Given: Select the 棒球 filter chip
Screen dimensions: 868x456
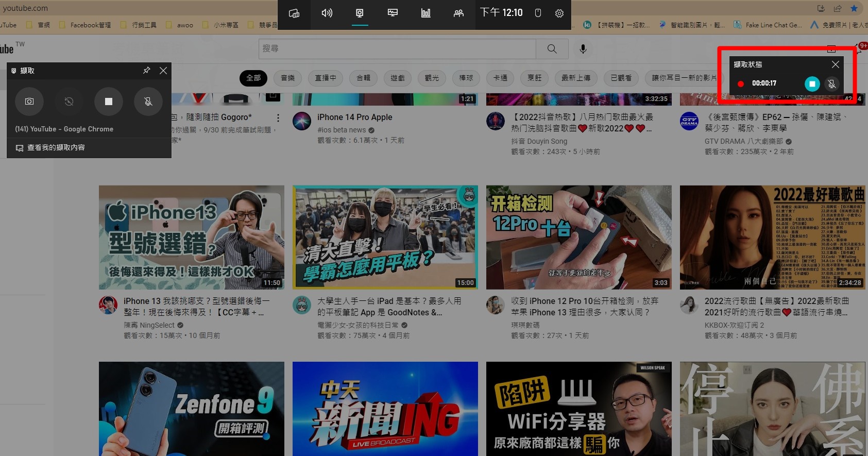Looking at the screenshot, I should (x=466, y=78).
